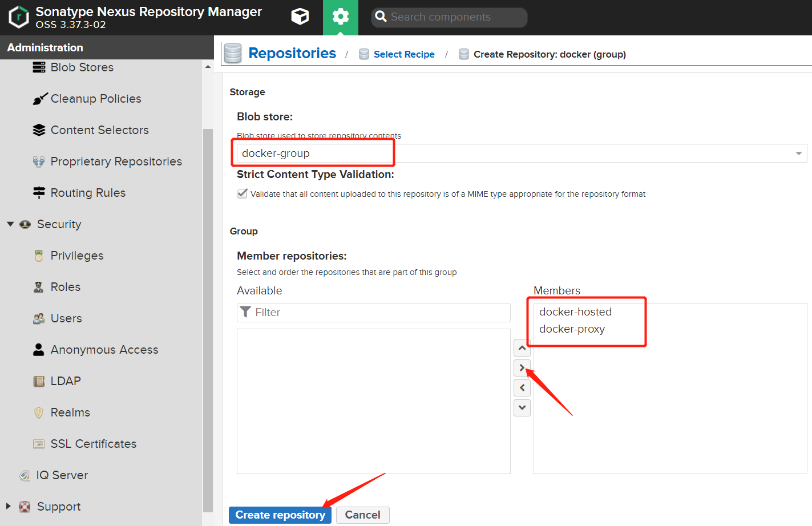Click the Content Selectors layers icon
The height and width of the screenshot is (526, 812).
click(x=39, y=130)
